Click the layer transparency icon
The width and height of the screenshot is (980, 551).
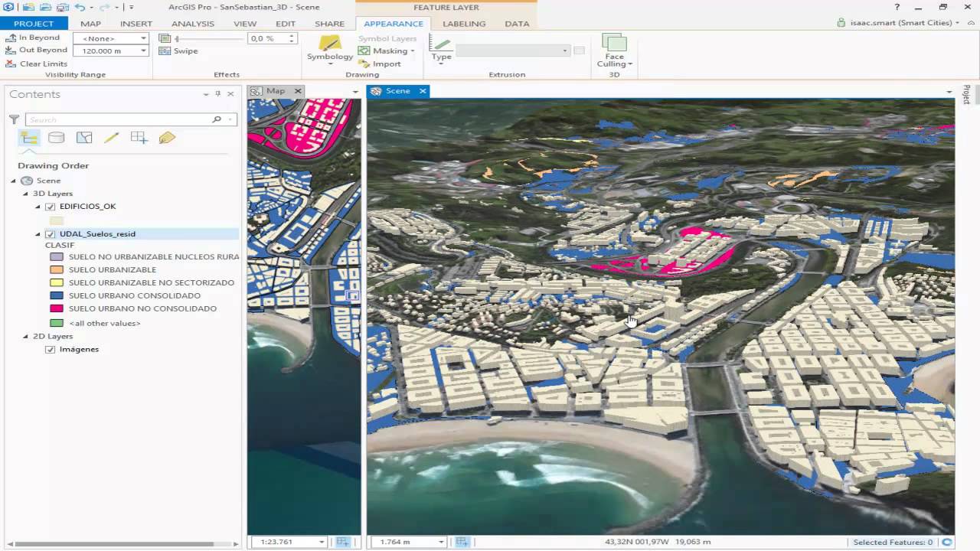click(165, 38)
